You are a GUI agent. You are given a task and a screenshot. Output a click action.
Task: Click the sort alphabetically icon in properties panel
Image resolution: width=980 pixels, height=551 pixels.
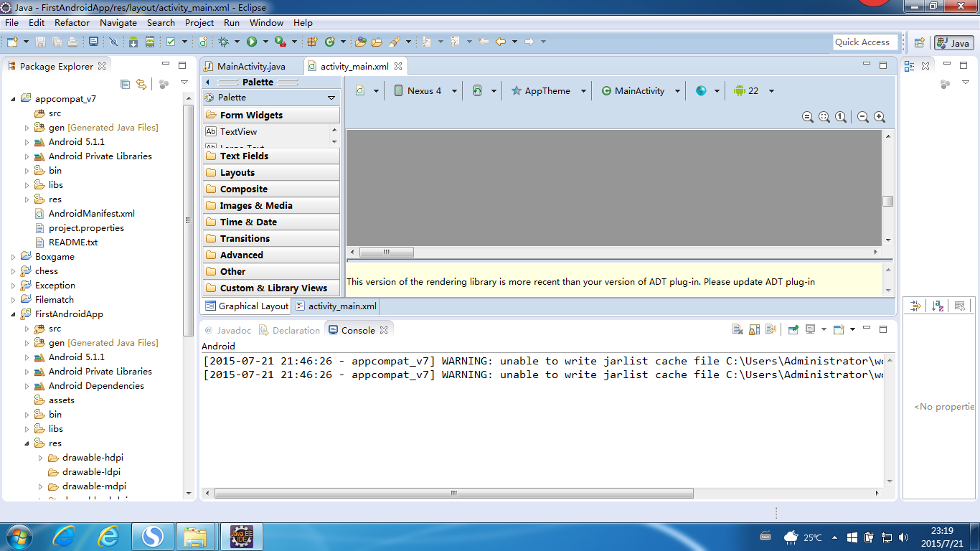tap(938, 306)
